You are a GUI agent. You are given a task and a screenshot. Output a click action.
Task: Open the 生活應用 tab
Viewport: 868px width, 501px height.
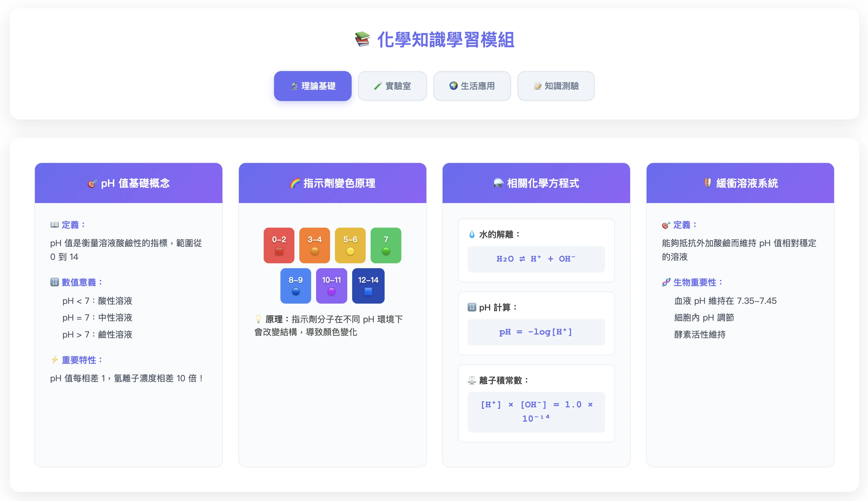pyautogui.click(x=472, y=86)
